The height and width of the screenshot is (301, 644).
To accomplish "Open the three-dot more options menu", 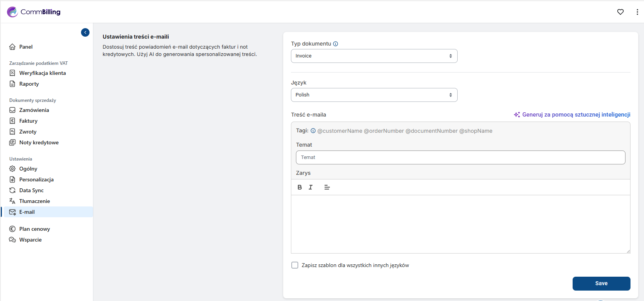I will tap(637, 12).
